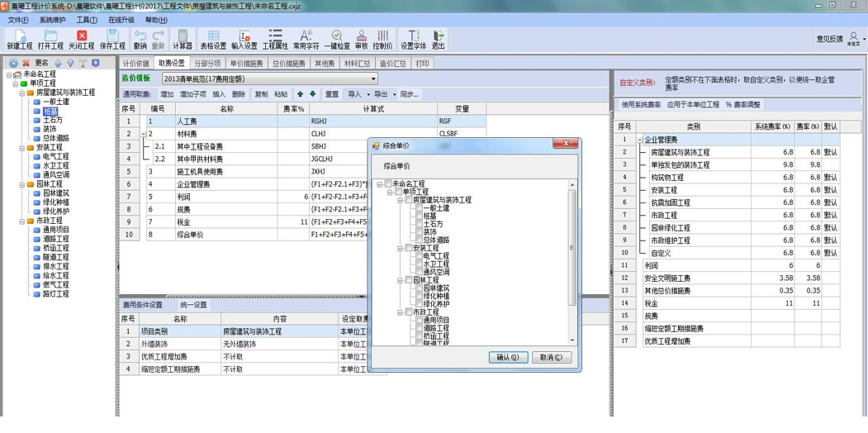Viewport: 868px width, 433px height.
Task: Open the 文件(F) menu
Action: pos(18,20)
